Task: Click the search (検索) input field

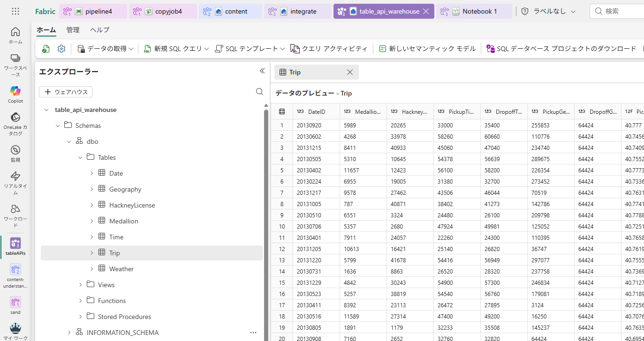Action: [616, 11]
